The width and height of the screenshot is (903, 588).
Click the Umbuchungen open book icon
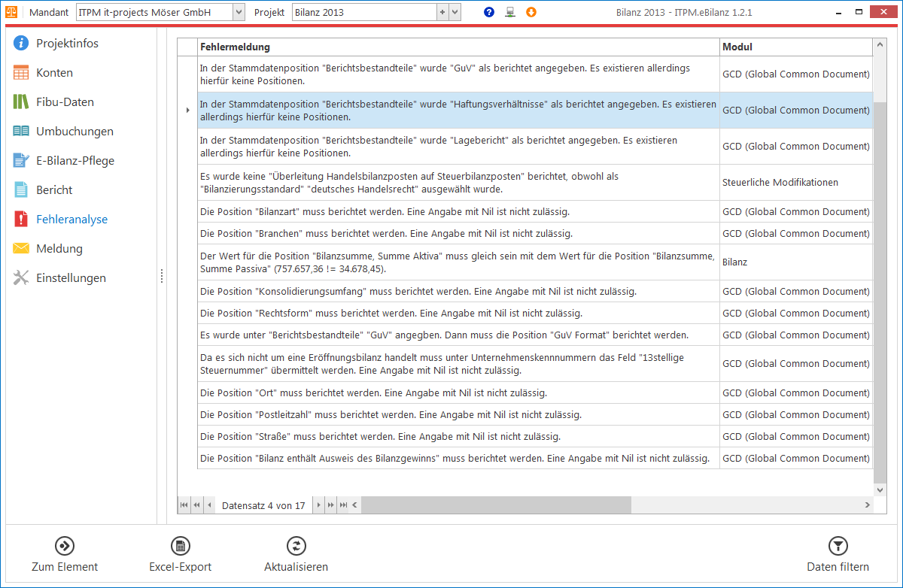pos(21,131)
